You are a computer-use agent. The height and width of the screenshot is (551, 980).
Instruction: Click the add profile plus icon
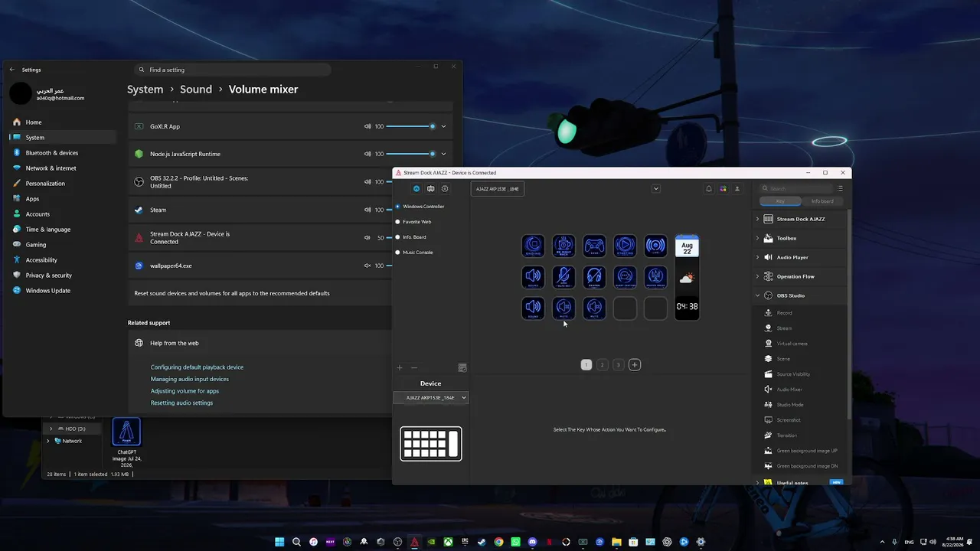400,368
